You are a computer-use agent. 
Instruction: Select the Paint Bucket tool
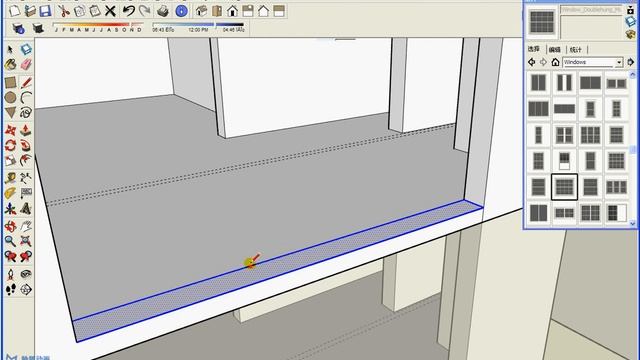click(x=10, y=64)
